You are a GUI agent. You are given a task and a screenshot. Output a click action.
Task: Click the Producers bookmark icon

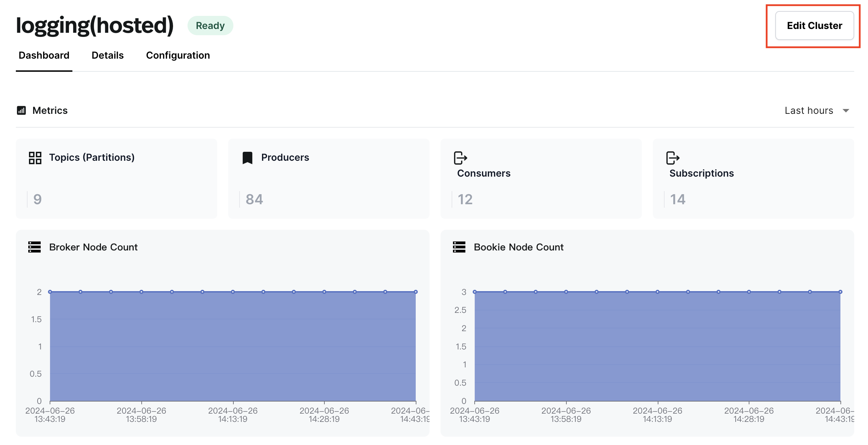pos(247,158)
